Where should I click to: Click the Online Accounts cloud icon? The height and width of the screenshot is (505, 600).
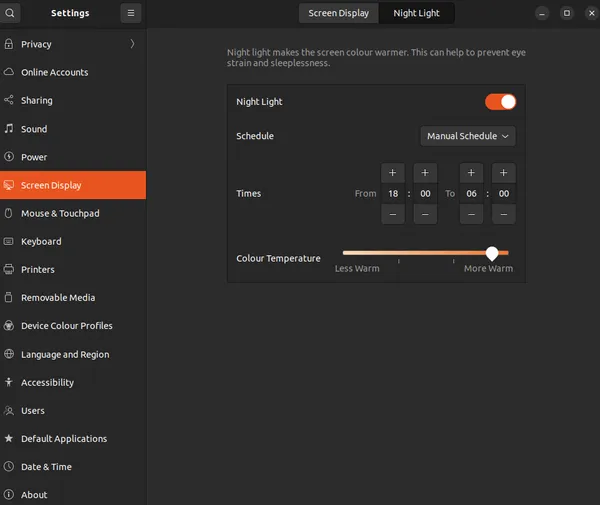[9, 72]
